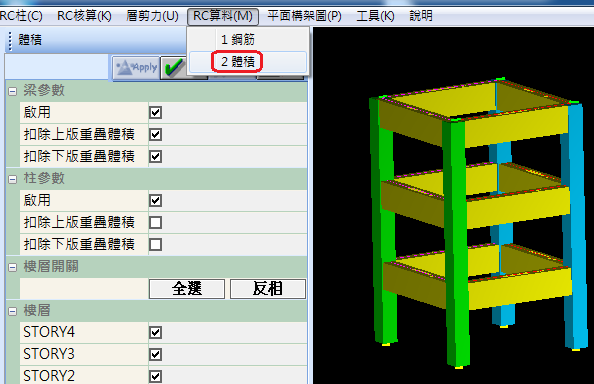Open the 層剪力(U) menu
This screenshot has width=594, height=384.
click(x=152, y=16)
